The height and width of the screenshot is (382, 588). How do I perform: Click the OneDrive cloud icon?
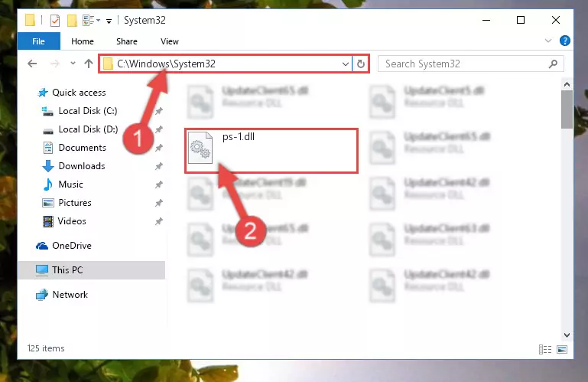click(x=41, y=246)
